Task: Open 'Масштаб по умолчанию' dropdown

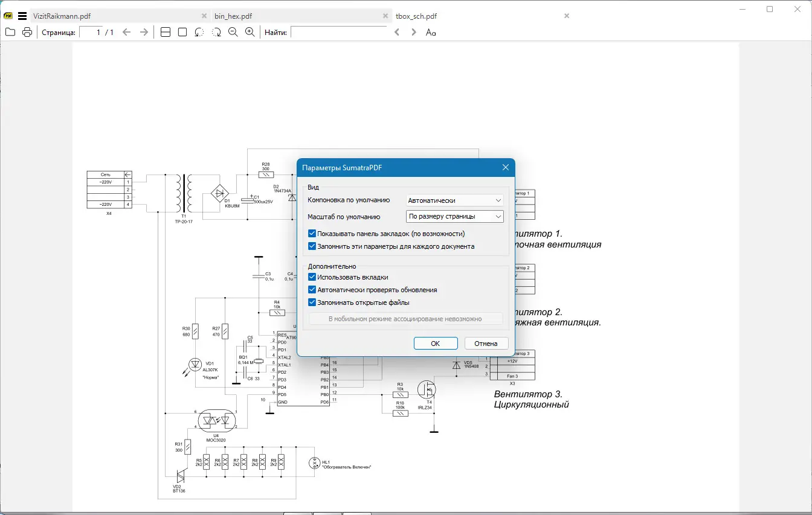Action: point(454,216)
